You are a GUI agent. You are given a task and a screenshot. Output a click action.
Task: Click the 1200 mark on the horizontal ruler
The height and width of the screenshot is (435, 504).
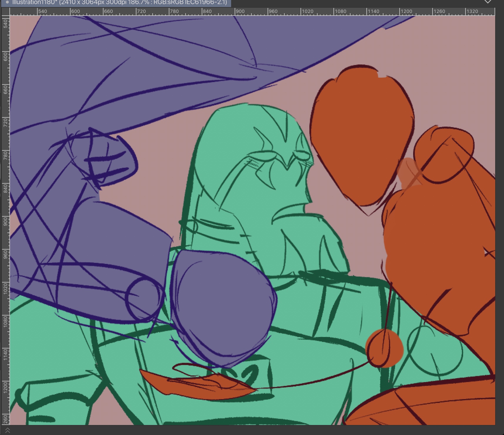pyautogui.click(x=406, y=11)
